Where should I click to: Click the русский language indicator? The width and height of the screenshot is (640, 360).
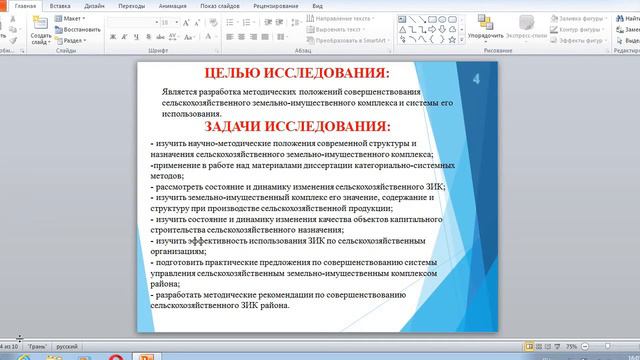[67, 347]
